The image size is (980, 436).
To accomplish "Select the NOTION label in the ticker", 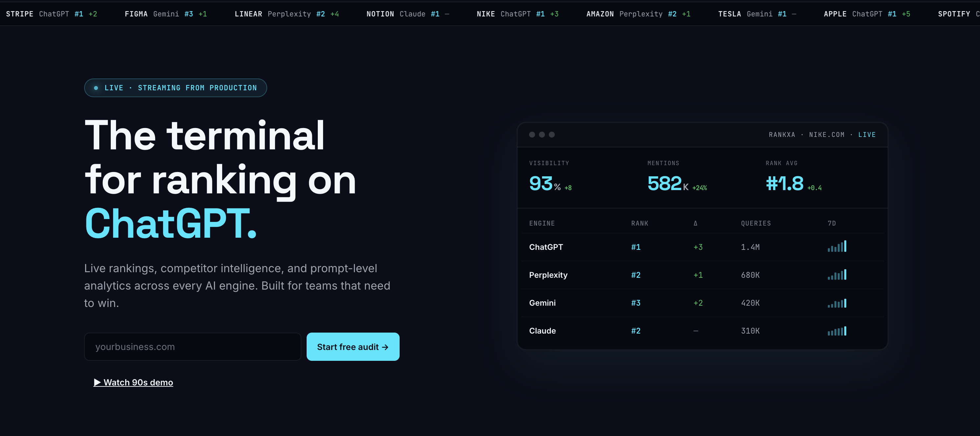I will pos(381,14).
